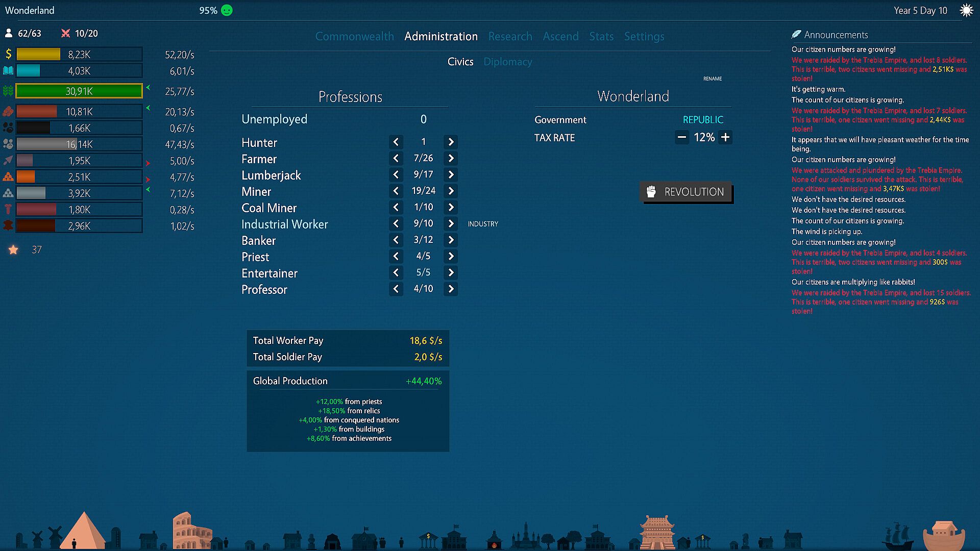Click the pagoda temple building icon

tap(657, 532)
